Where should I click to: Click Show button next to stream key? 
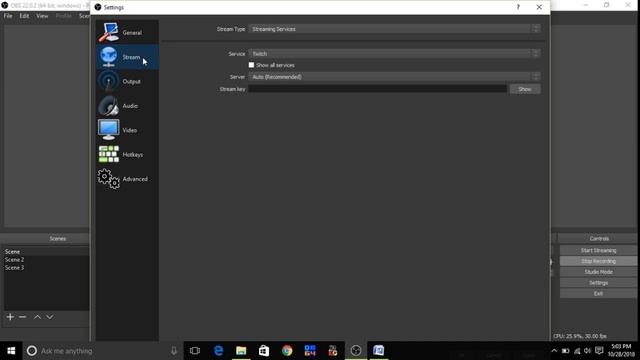(x=525, y=89)
